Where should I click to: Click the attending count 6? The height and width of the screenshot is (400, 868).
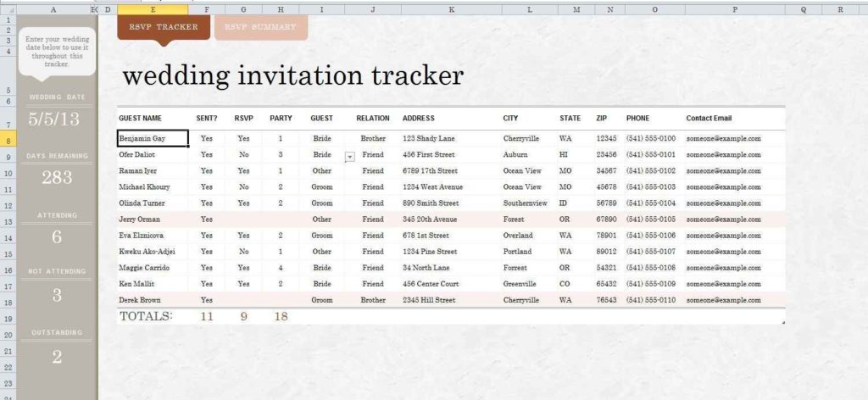[x=57, y=237]
